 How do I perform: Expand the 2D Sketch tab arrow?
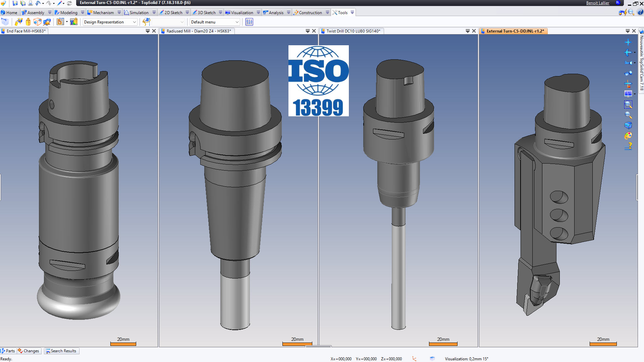click(x=187, y=13)
